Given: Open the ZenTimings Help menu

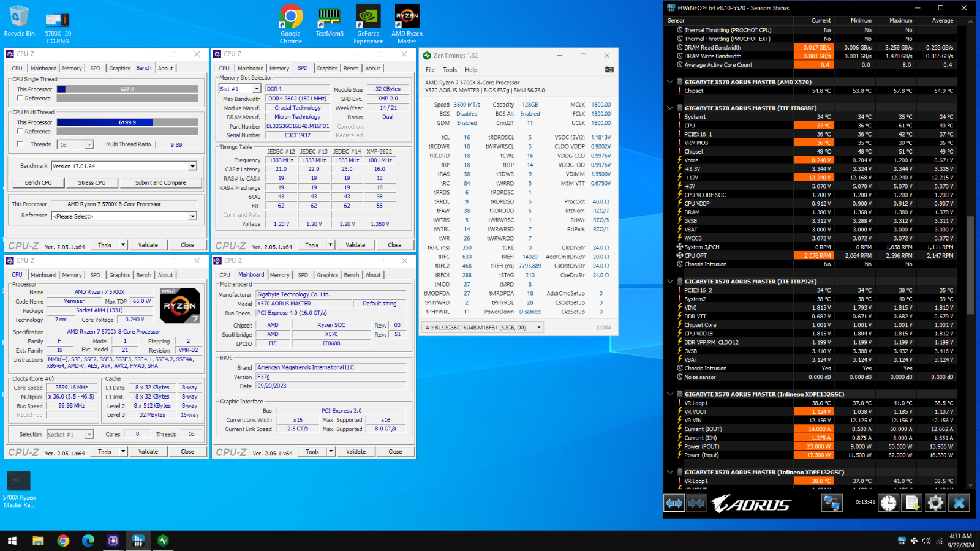Looking at the screenshot, I should (471, 70).
